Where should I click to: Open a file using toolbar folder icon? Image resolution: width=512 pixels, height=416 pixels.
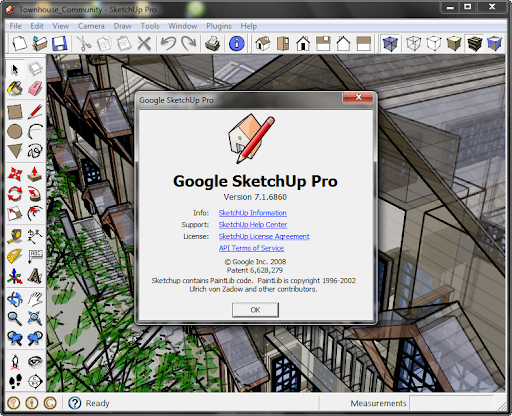[x=40, y=43]
